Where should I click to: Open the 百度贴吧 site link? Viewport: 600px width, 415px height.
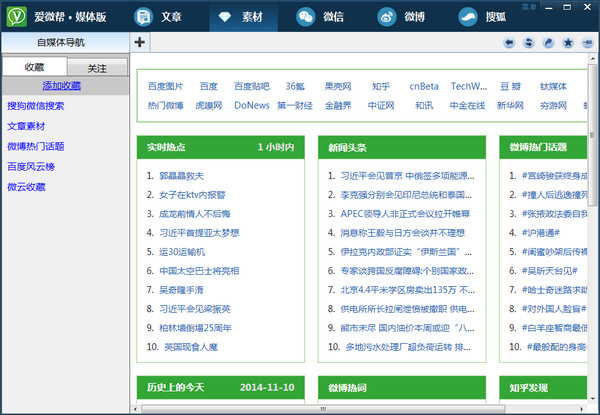coord(252,86)
